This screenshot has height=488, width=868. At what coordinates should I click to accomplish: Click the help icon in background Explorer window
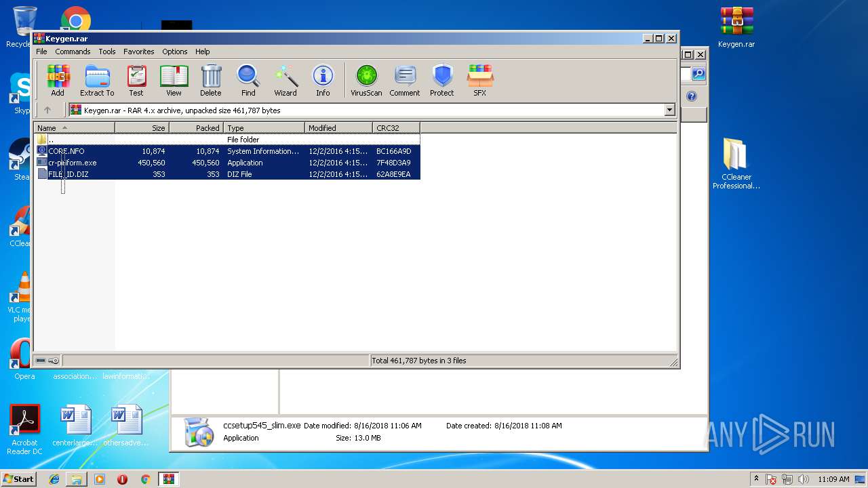pos(692,96)
